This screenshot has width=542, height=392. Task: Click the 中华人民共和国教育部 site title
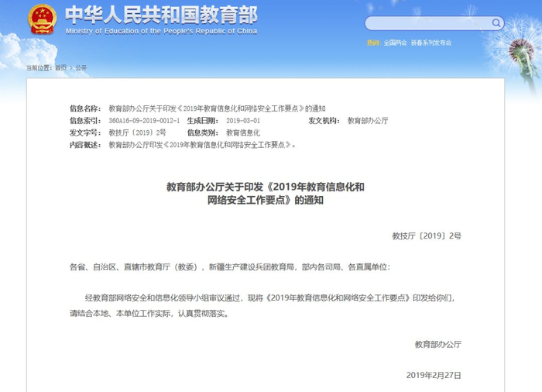[x=161, y=15]
